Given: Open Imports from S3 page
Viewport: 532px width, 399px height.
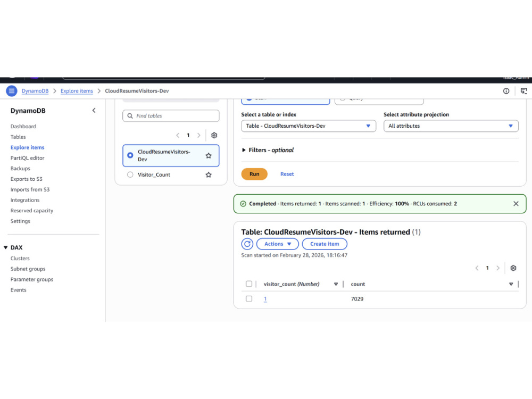Looking at the screenshot, I should pyautogui.click(x=30, y=190).
